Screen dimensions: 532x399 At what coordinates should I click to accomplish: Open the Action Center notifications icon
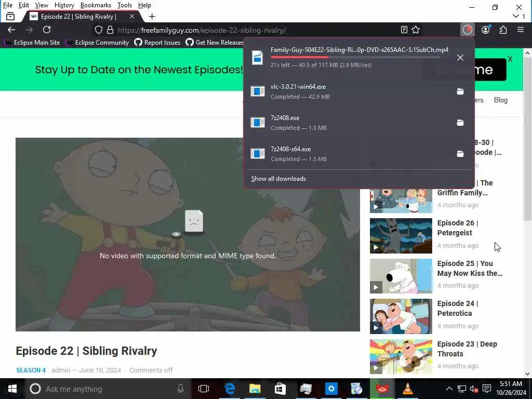487,389
